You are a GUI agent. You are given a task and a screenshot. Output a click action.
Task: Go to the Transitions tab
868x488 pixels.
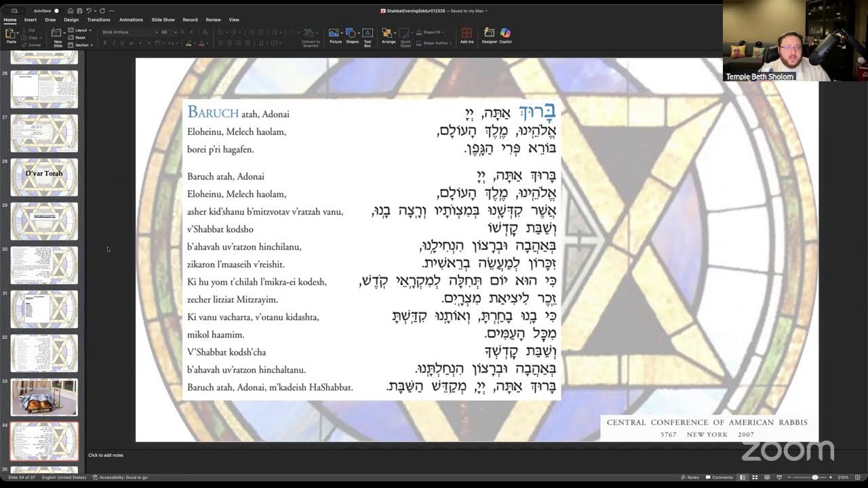pyautogui.click(x=99, y=20)
